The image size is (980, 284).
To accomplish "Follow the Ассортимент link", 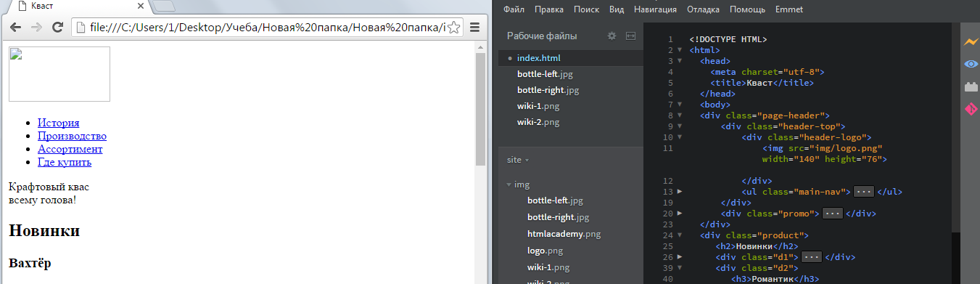I will coord(70,149).
